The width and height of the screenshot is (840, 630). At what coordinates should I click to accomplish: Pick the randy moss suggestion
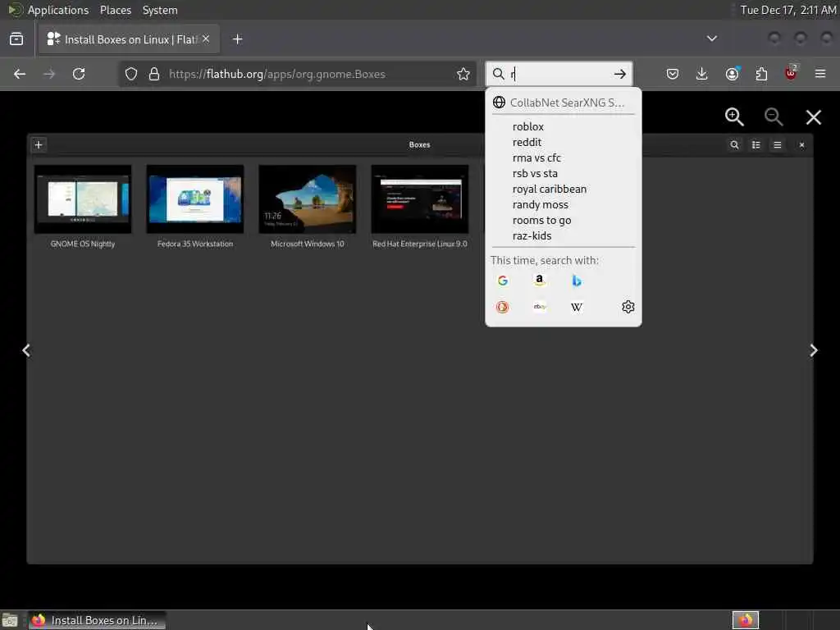coord(563,204)
